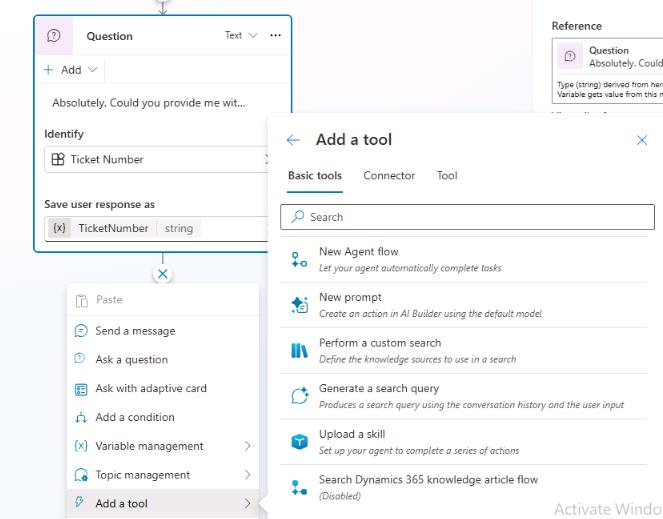Choose Ask with adaptive card option
This screenshot has width=663, height=519.
[150, 389]
